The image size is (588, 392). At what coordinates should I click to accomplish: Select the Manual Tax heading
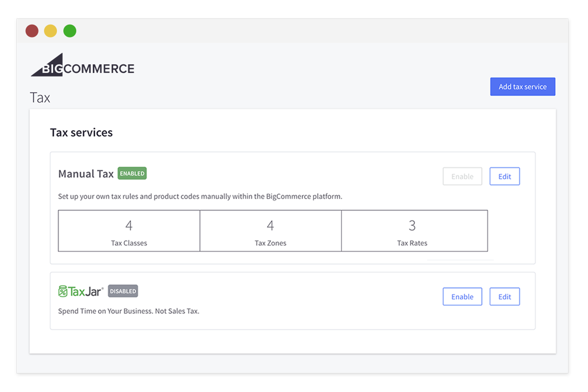point(86,174)
